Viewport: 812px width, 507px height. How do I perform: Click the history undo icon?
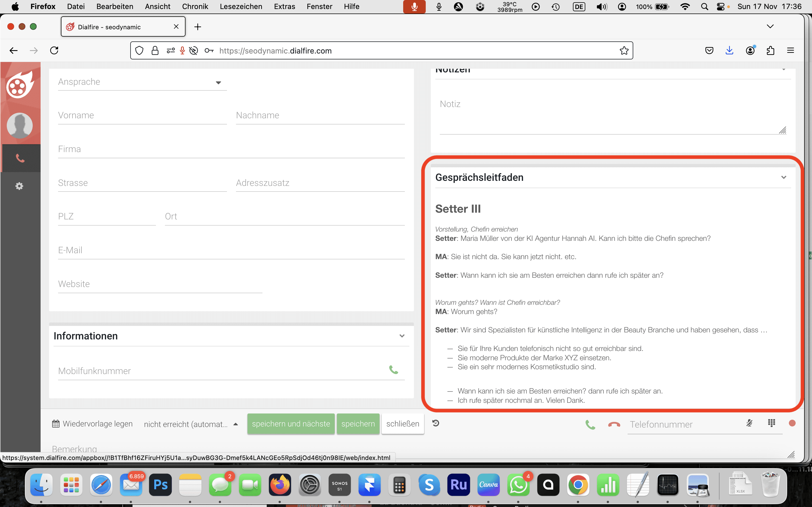[436, 423]
